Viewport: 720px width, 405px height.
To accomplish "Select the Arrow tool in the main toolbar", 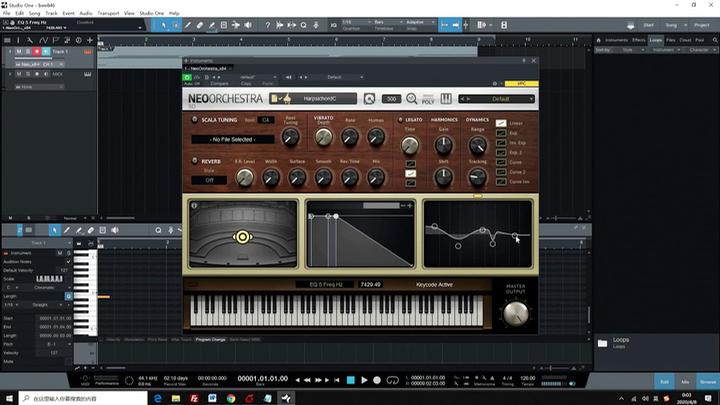I will pyautogui.click(x=164, y=25).
